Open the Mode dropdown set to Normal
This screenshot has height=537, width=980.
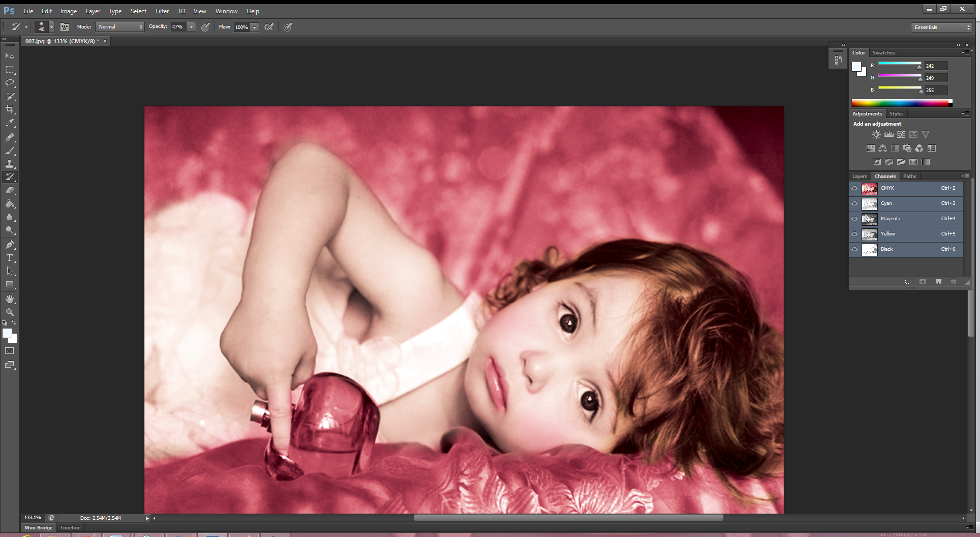coord(120,27)
